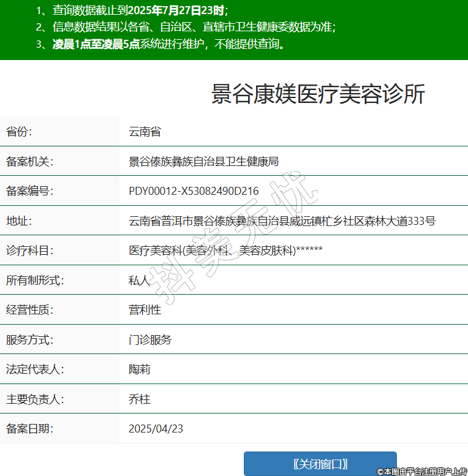Click the address value ending in 森林大道333号
The image size is (468, 476).
coord(282,221)
